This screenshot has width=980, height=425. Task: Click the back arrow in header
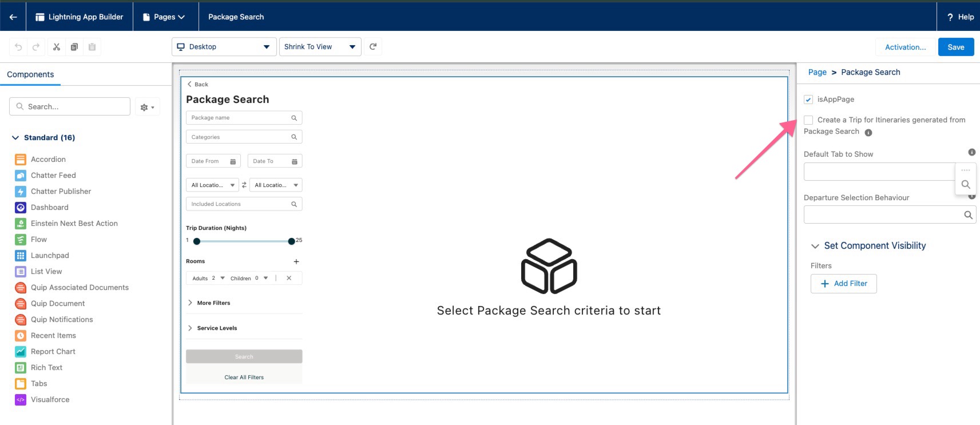[13, 17]
